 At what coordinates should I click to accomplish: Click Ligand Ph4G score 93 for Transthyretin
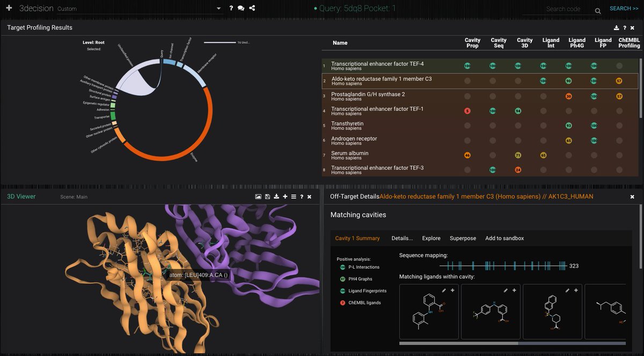(568, 125)
